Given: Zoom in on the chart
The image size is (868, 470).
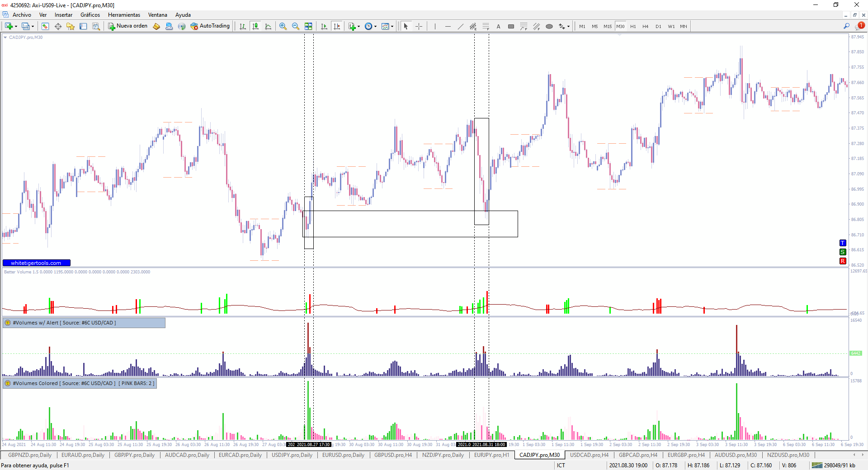Looking at the screenshot, I should click(x=283, y=26).
